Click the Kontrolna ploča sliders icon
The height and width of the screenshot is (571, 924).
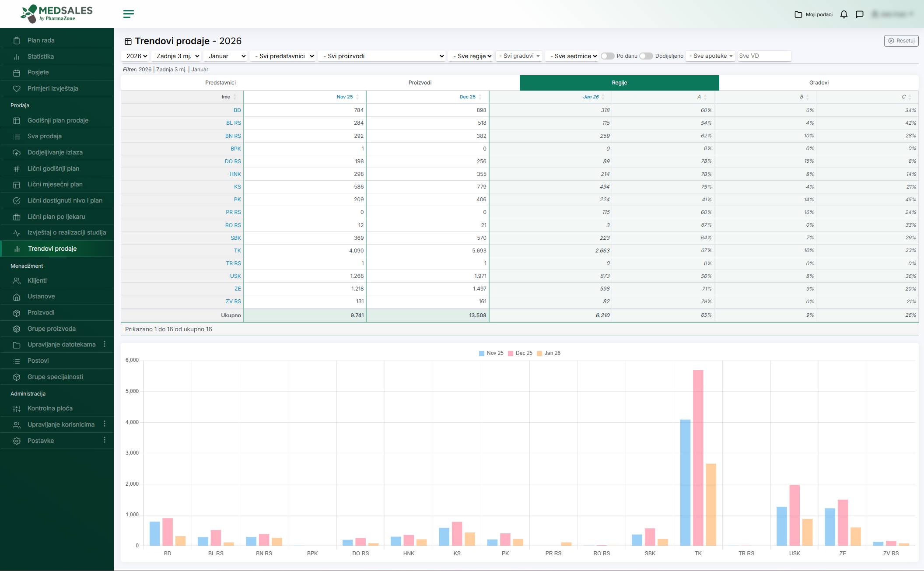coord(17,409)
